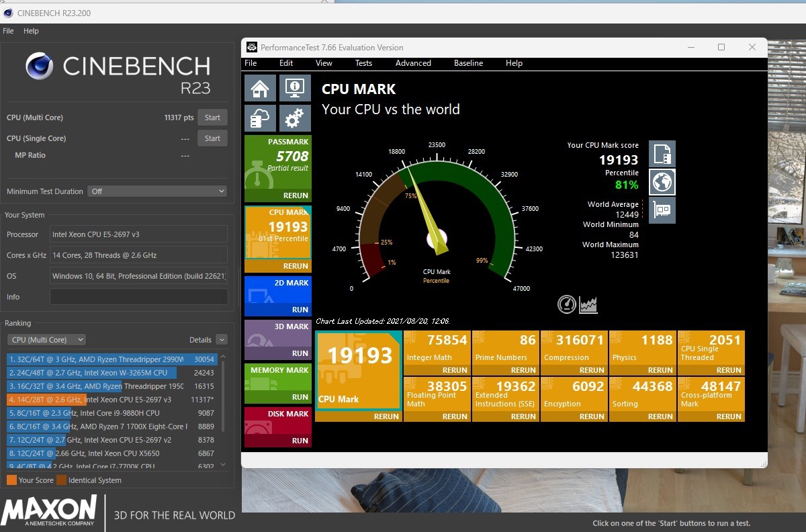
Task: Open PerformanceTest Help menu
Action: click(x=514, y=63)
